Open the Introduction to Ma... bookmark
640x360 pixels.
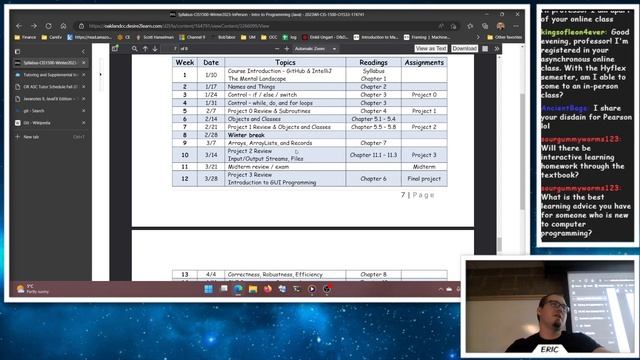tap(376, 37)
